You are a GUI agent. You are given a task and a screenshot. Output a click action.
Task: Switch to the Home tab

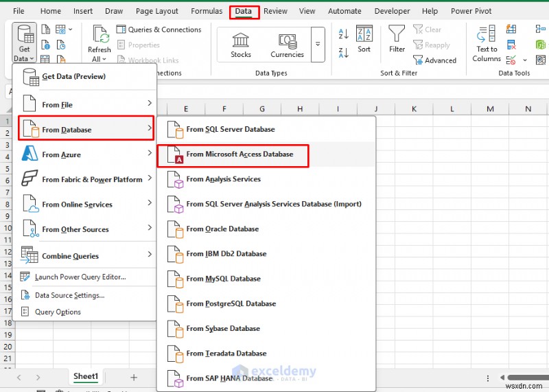point(50,11)
